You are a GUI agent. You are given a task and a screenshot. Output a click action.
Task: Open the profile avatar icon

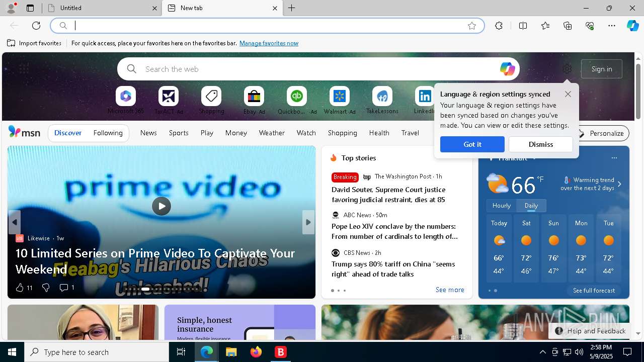click(11, 8)
